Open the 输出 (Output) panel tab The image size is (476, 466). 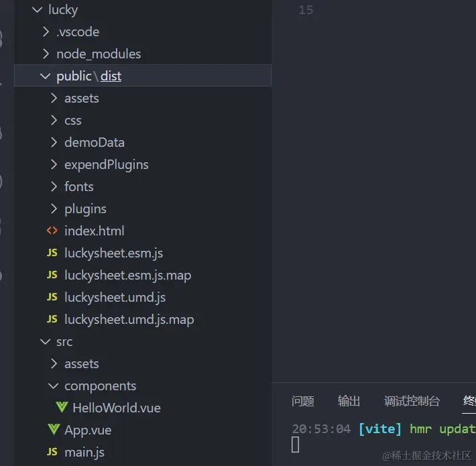[x=349, y=402]
